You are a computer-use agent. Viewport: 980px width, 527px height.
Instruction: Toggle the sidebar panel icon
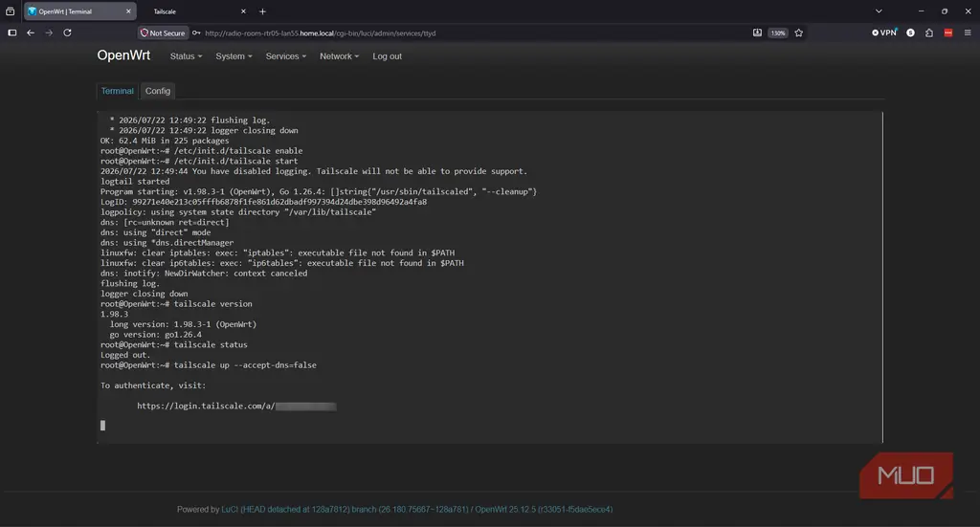click(x=11, y=33)
